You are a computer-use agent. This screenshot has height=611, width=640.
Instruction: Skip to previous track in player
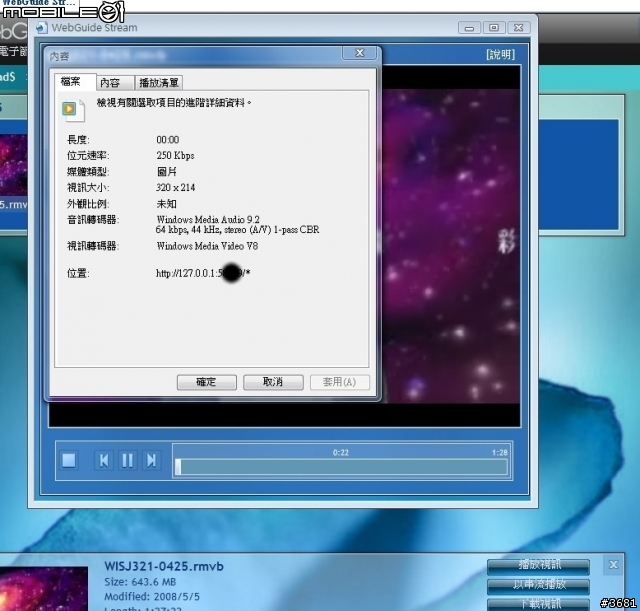pyautogui.click(x=104, y=460)
